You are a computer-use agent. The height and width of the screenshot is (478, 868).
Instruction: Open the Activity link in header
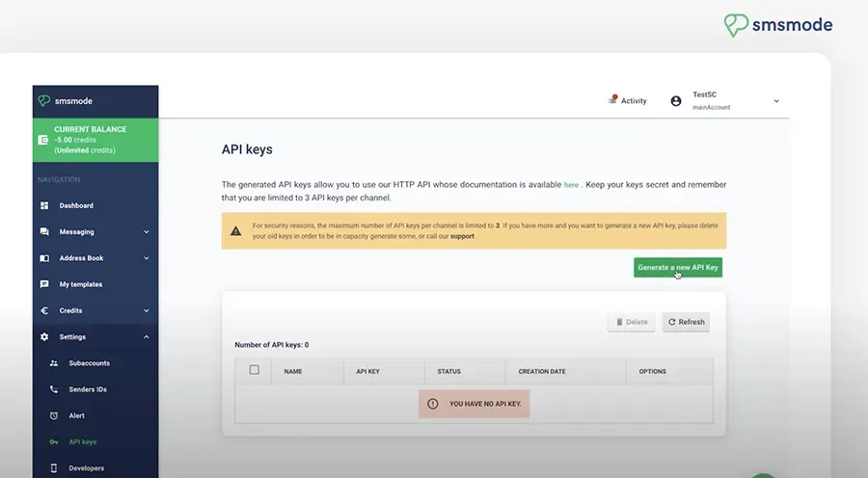click(627, 100)
